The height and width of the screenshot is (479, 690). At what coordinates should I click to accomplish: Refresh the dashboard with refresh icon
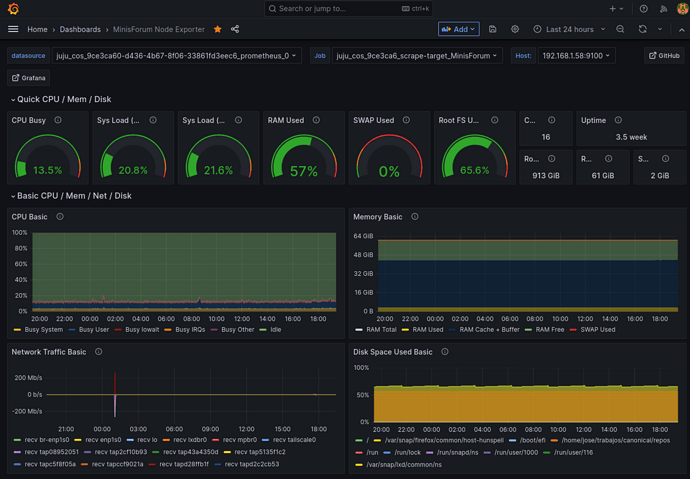pyautogui.click(x=642, y=29)
